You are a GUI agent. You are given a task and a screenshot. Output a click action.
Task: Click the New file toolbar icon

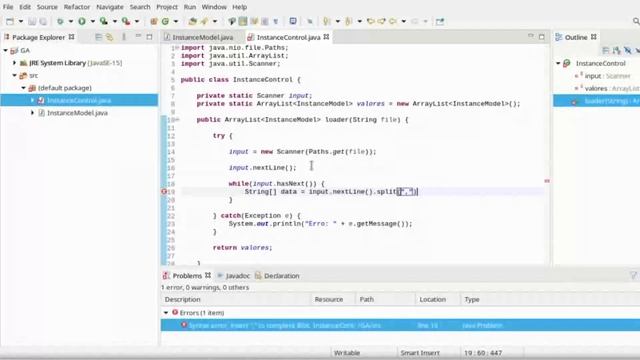[x=10, y=21]
